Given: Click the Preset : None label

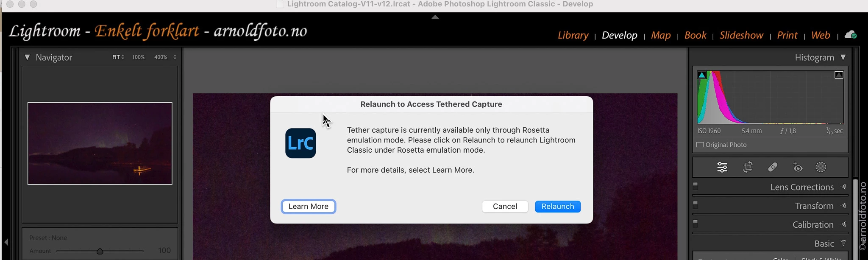Looking at the screenshot, I should coord(48,238).
